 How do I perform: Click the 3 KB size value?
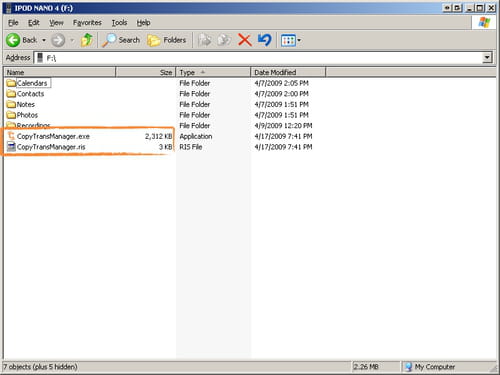[x=165, y=147]
